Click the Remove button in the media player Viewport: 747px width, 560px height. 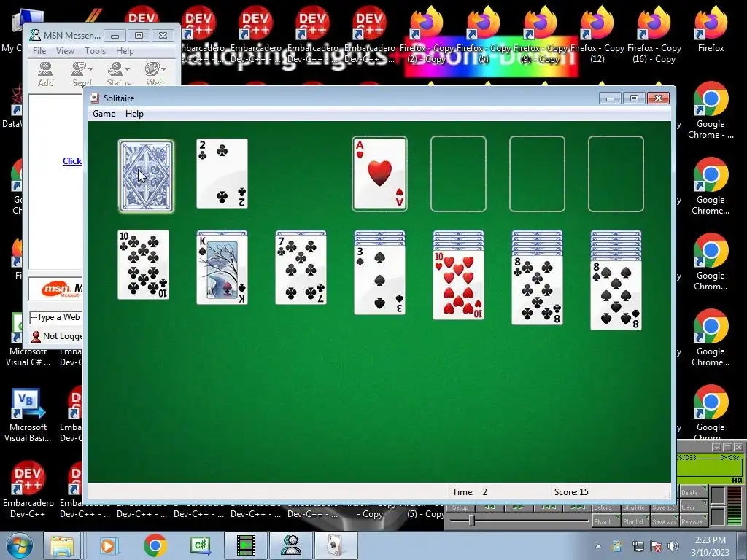click(692, 522)
